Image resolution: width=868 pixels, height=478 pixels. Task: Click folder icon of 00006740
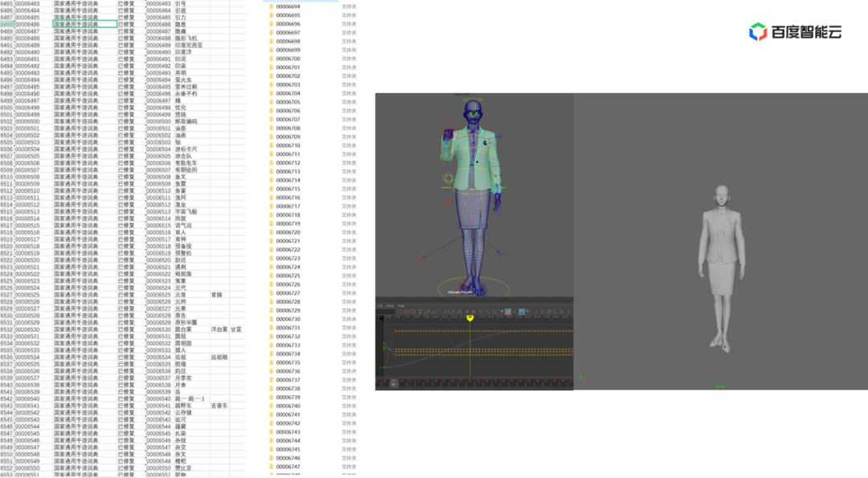272,406
